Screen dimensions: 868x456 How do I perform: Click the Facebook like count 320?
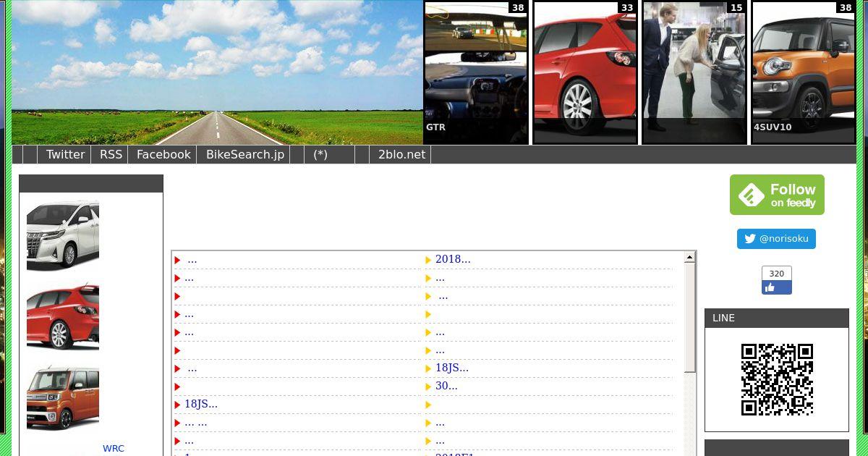[777, 274]
